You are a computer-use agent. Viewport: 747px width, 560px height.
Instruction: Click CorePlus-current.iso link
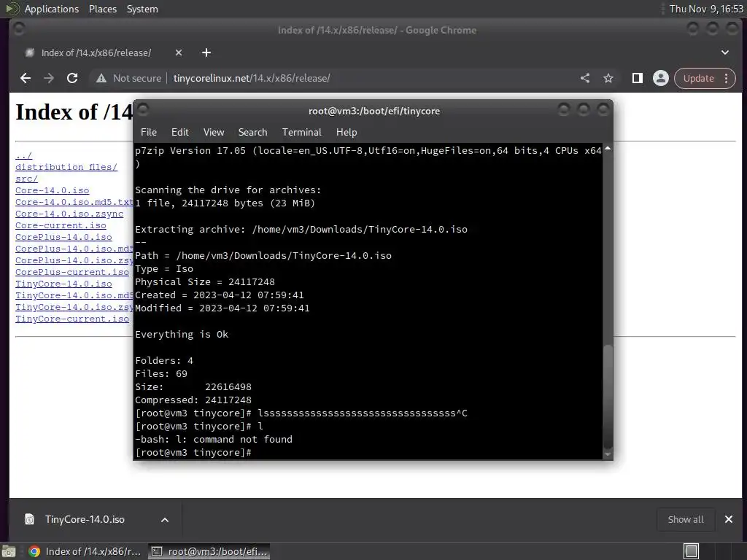point(72,272)
